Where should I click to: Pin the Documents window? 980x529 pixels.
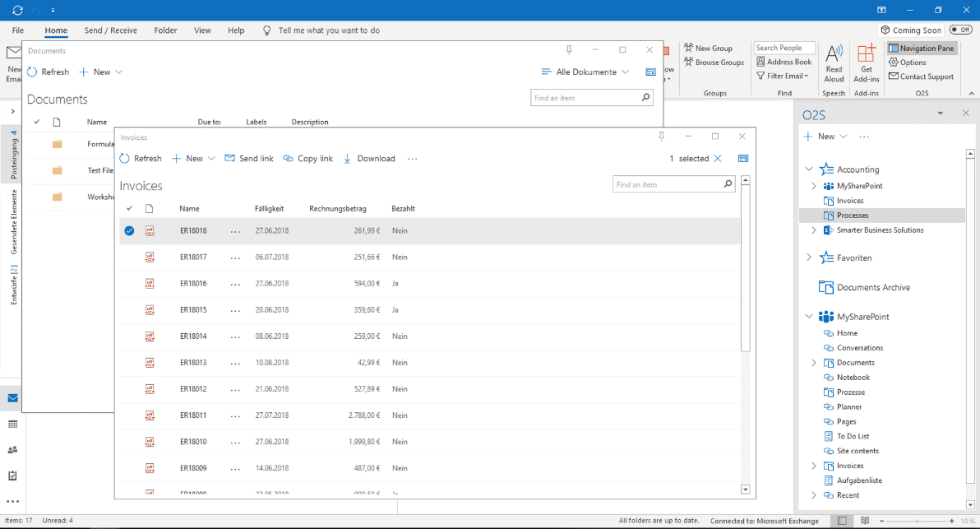(x=569, y=50)
